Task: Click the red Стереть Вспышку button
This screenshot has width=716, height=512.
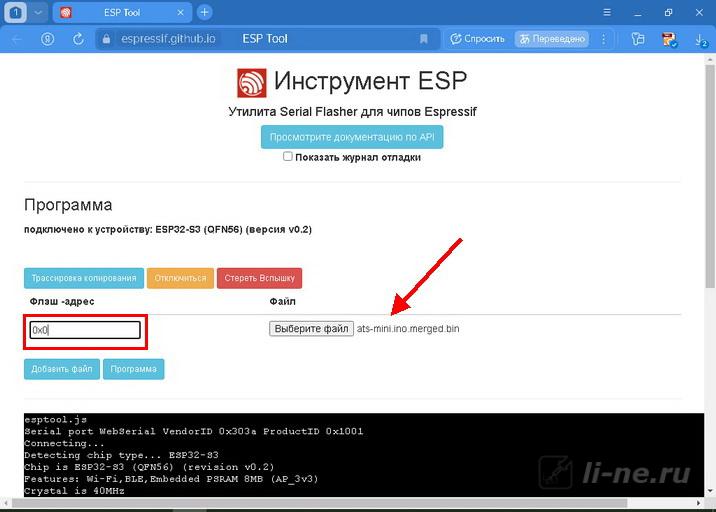Action: [259, 278]
